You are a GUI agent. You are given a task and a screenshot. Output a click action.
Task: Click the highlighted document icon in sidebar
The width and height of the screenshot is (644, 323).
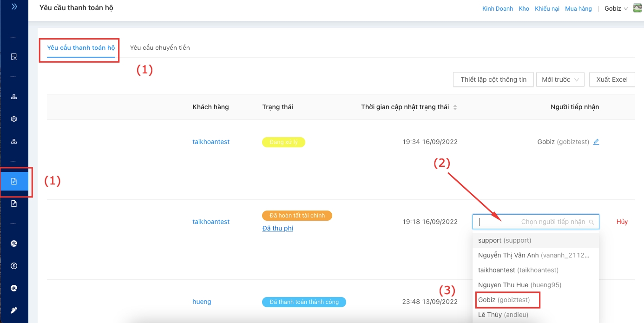(14, 181)
